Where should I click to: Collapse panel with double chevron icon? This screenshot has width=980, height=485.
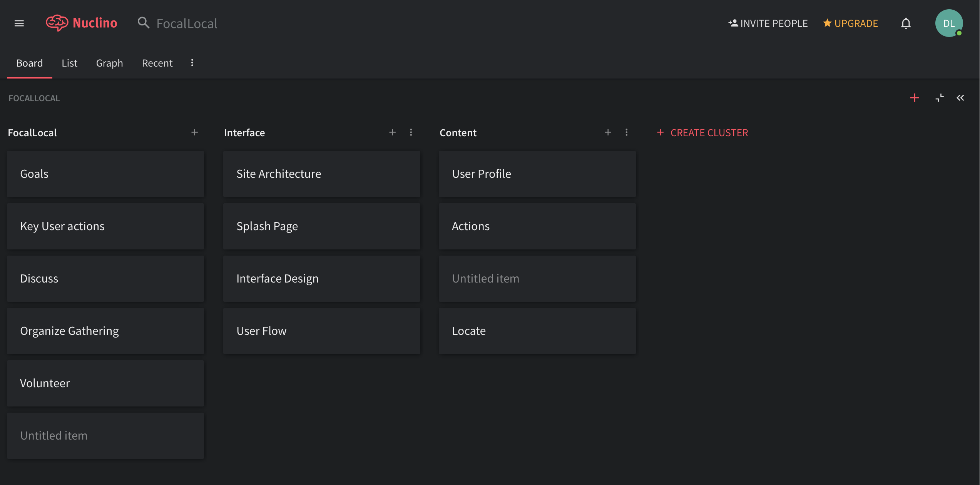pos(960,98)
